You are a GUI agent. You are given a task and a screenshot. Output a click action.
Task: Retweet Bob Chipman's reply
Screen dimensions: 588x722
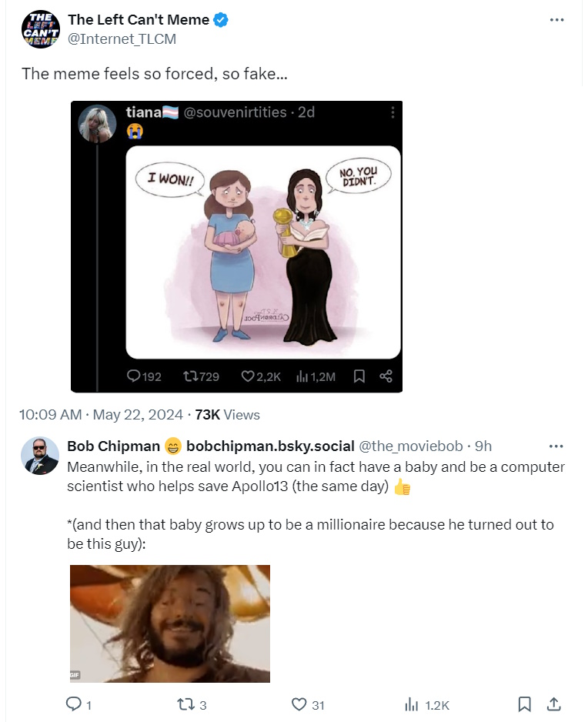pos(185,704)
